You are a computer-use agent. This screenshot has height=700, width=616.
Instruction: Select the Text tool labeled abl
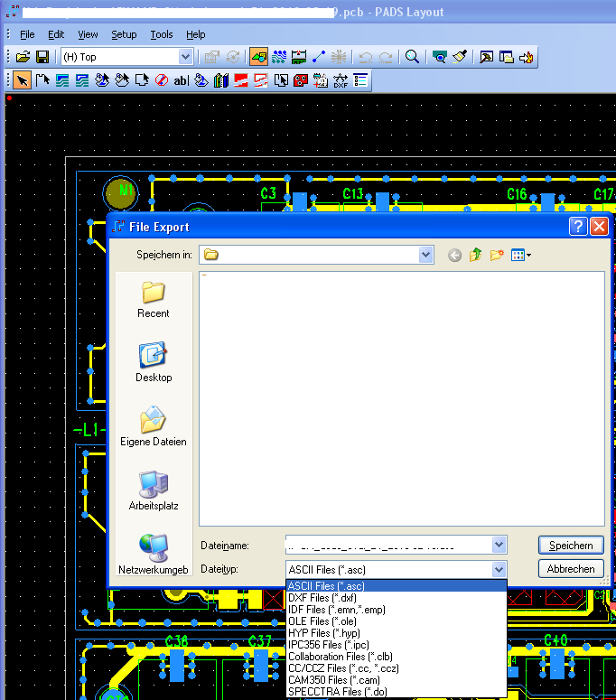(181, 80)
